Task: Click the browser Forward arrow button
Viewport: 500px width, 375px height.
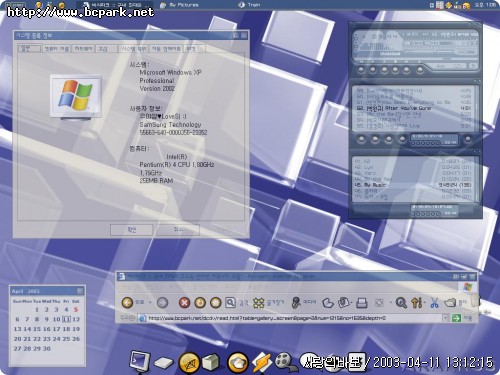Action: coord(162,302)
